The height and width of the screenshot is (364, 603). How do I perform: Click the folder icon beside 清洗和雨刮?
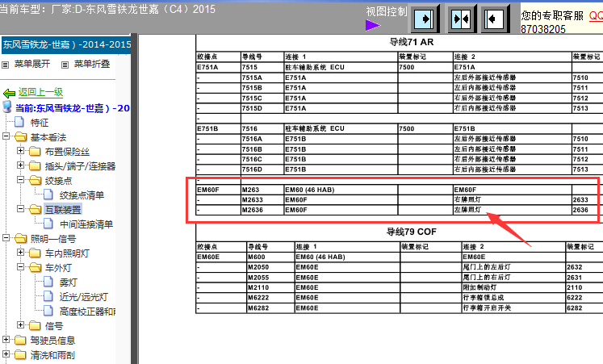(x=21, y=355)
